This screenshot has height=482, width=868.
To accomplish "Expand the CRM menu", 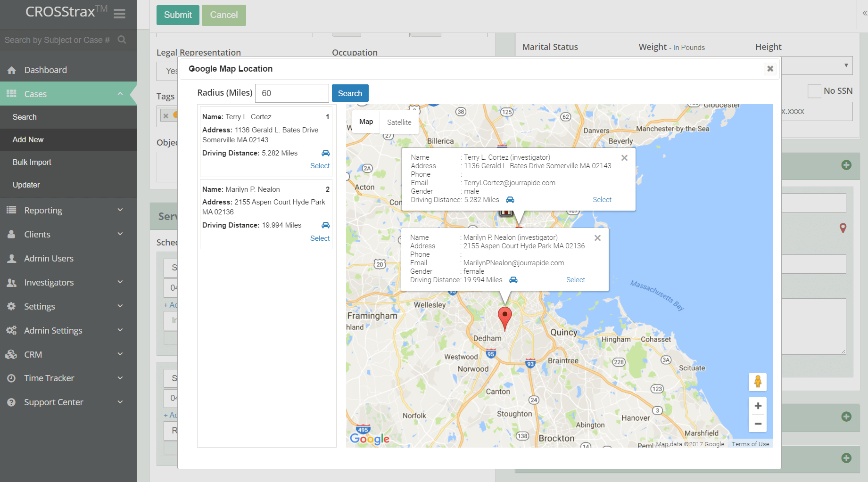I will 68,354.
